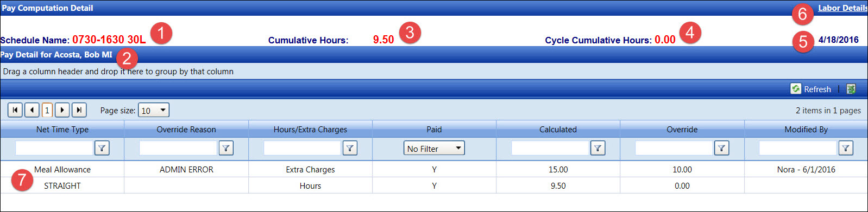
Task: Click the Refresh icon in the toolbar
Action: 796,89
